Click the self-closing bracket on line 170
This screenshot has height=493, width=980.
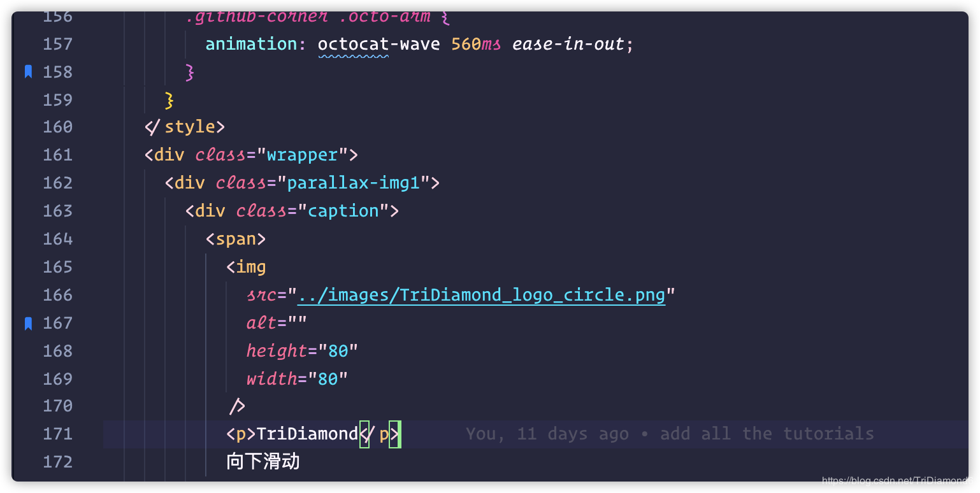pos(236,406)
